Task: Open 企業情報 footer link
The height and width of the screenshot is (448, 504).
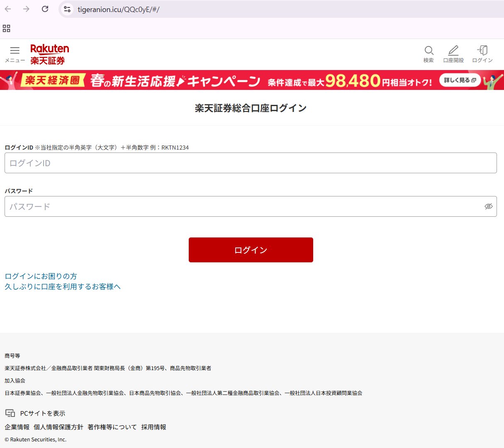Action: [17, 427]
